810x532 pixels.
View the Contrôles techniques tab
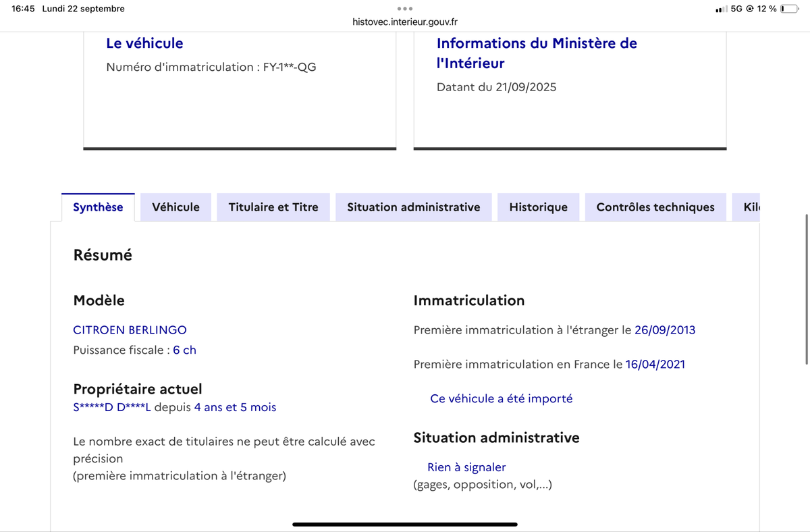pyautogui.click(x=655, y=207)
